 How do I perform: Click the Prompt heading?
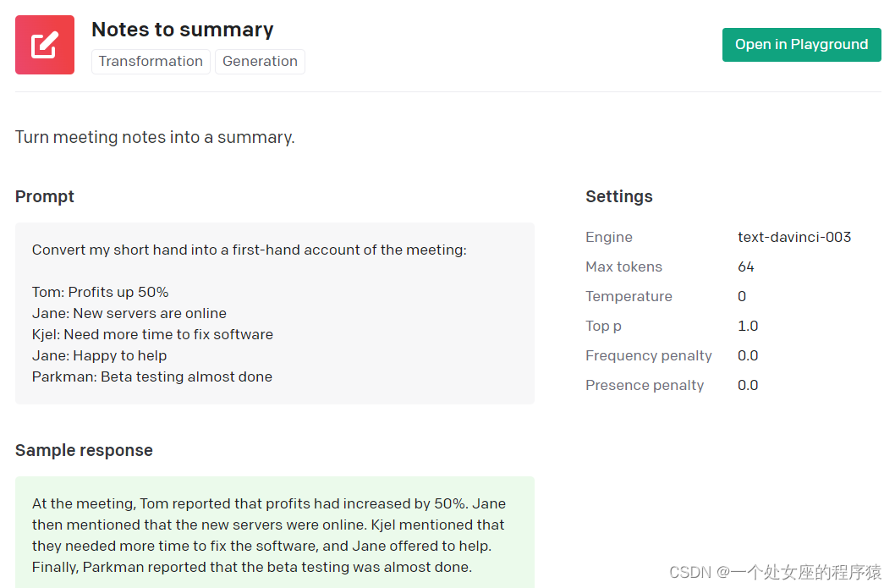tap(45, 197)
